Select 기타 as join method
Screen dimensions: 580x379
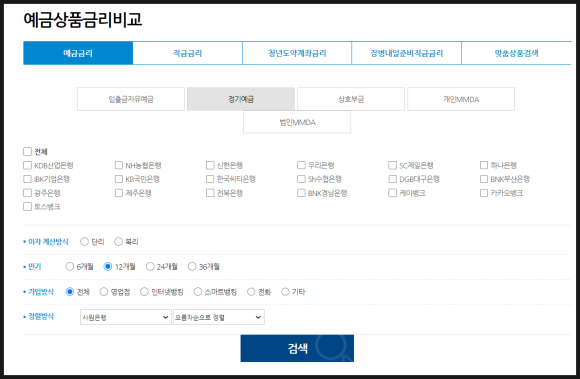click(285, 292)
